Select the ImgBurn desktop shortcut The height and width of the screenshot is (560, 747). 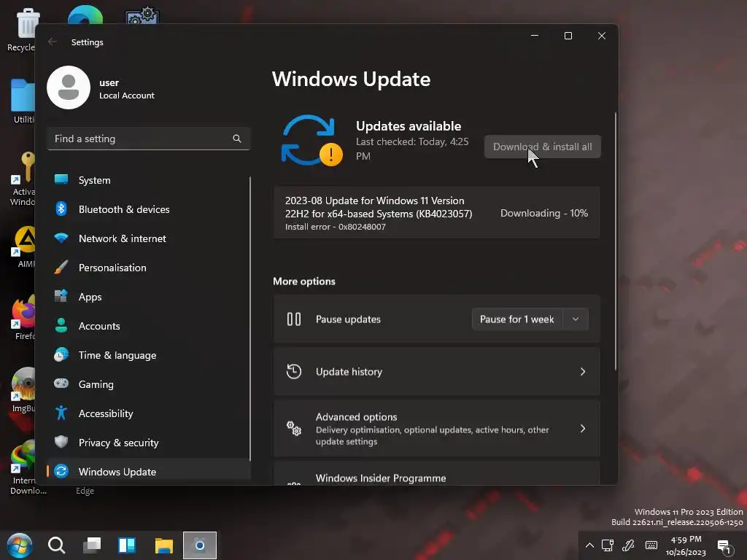click(24, 390)
